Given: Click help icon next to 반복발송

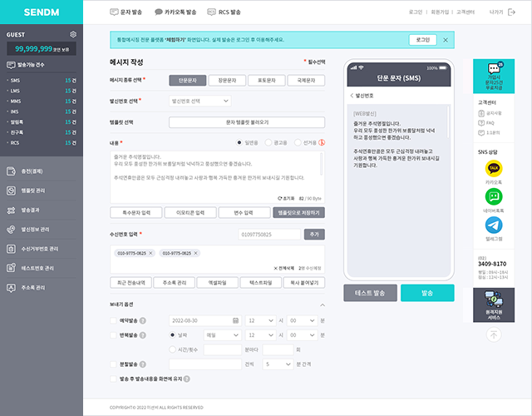Looking at the screenshot, I should click(x=143, y=335).
